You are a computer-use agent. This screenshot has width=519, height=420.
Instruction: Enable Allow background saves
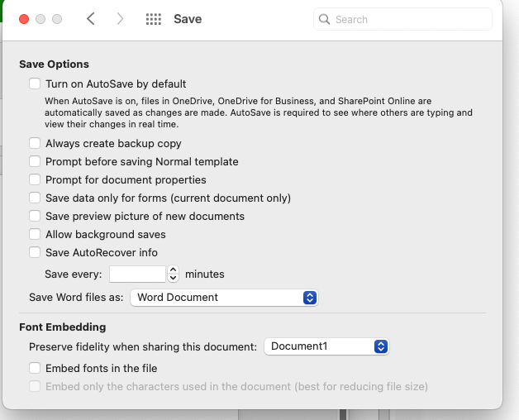(x=35, y=235)
